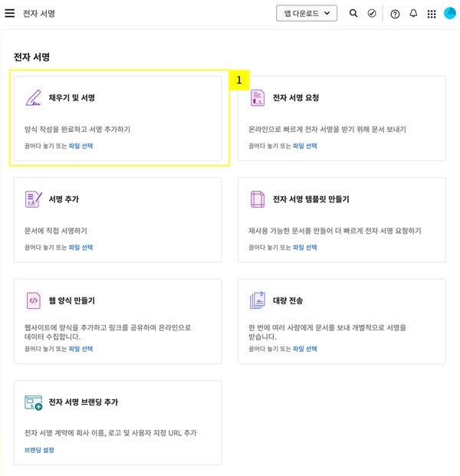Open the help question mark icon
This screenshot has height=476, width=460.
pos(395,14)
